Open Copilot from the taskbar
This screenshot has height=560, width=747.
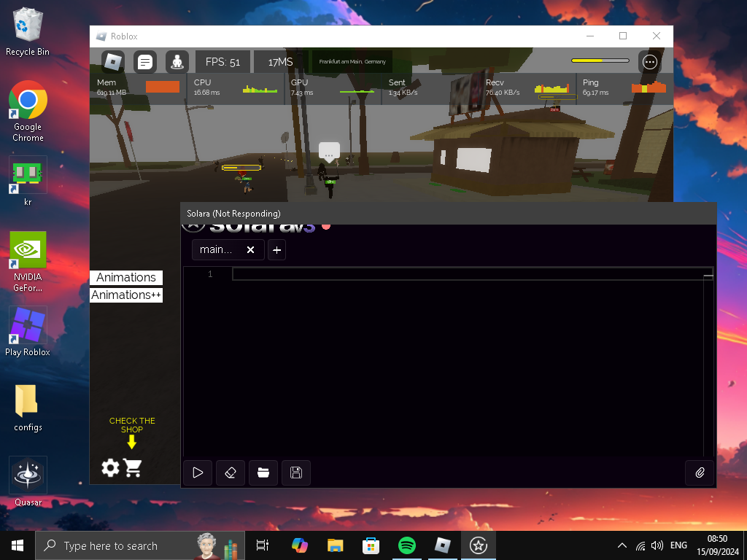click(x=299, y=545)
